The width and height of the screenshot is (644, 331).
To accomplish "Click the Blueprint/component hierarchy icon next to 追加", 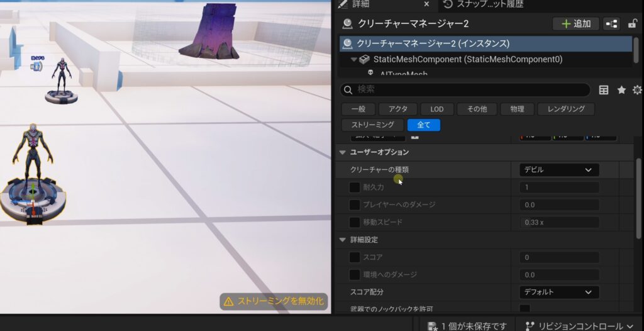I will [x=611, y=24].
